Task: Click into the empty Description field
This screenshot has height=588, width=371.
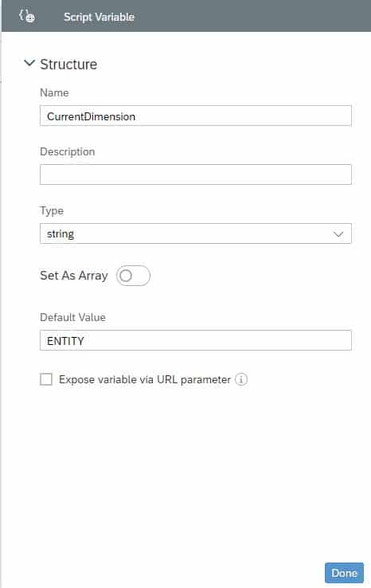Action: [196, 174]
